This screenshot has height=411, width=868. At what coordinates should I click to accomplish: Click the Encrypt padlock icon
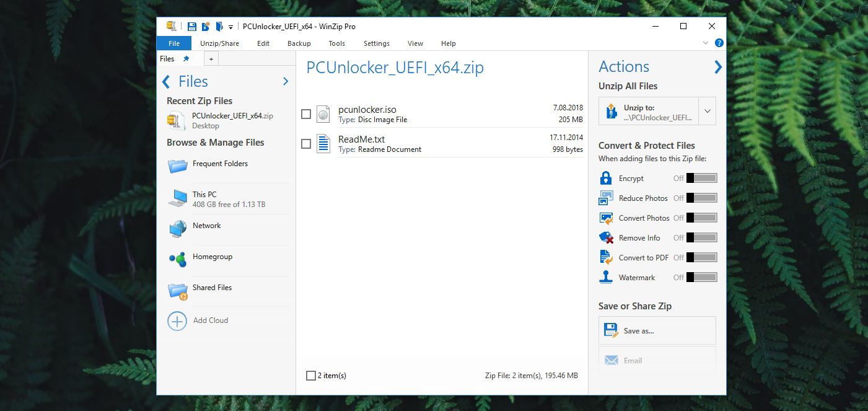tap(606, 178)
